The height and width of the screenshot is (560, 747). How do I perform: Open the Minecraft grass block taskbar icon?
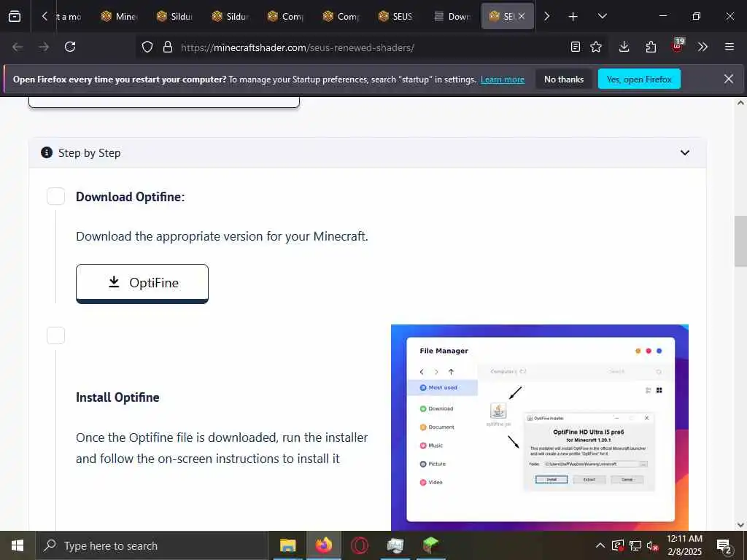(430, 545)
